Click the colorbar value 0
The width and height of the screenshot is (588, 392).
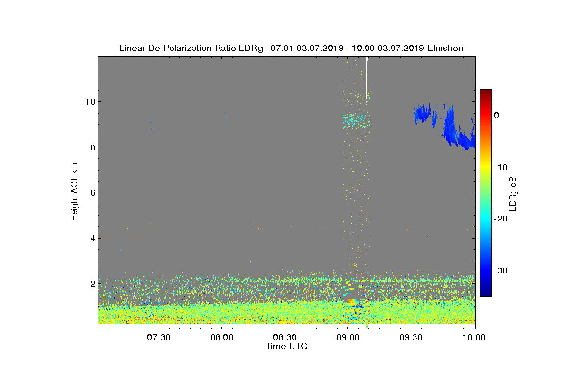[496, 115]
